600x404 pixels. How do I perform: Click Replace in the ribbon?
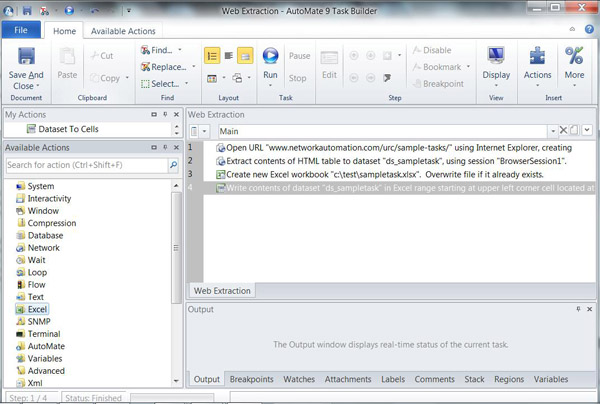pos(164,67)
